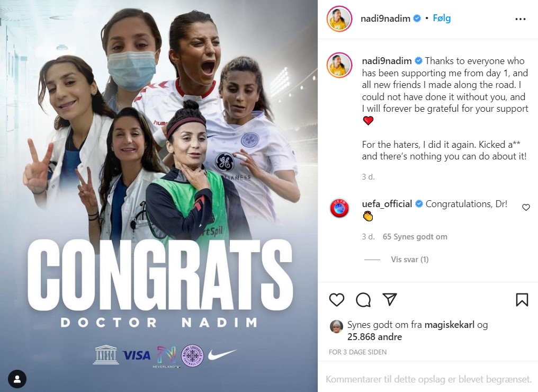The image size is (538, 392).
Task: Click the magiskekarl liker avatar
Action: click(336, 326)
